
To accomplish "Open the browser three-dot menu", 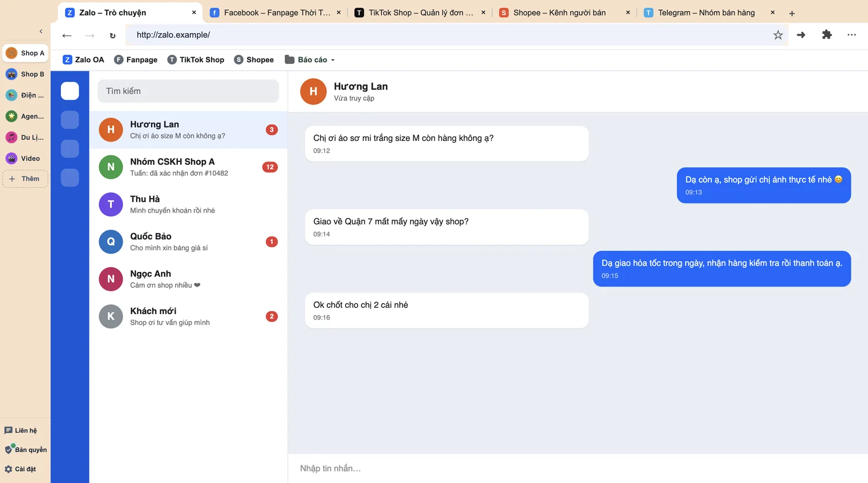I will [852, 35].
